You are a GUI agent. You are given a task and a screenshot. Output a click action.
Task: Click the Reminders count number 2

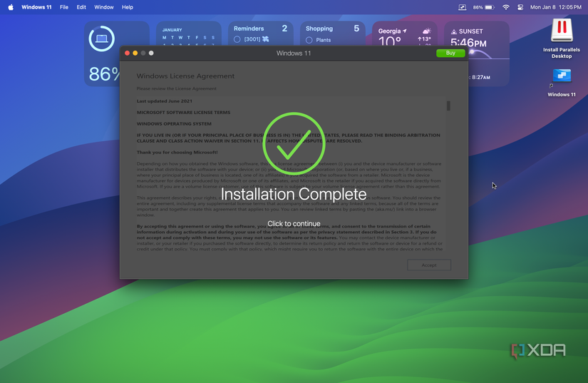(284, 29)
